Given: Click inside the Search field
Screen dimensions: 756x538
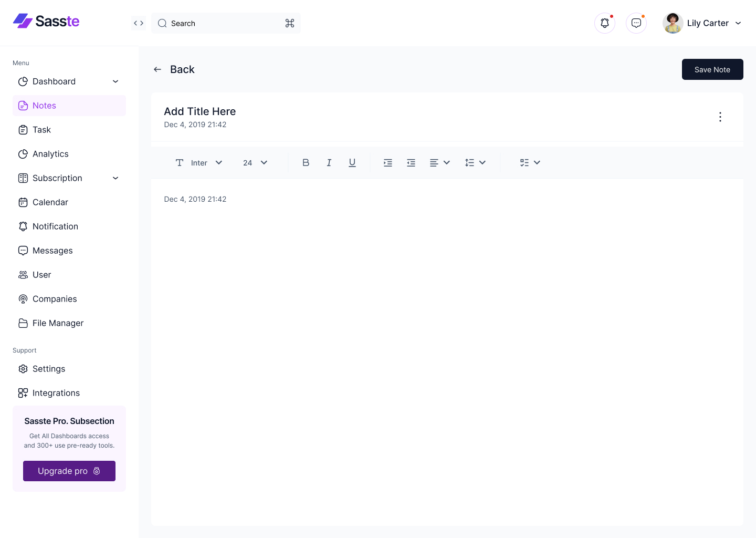Looking at the screenshot, I should click(220, 23).
